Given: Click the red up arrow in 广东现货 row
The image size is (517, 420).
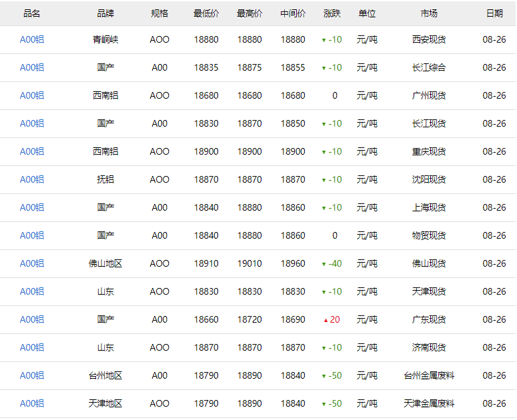Looking at the screenshot, I should (x=326, y=320).
